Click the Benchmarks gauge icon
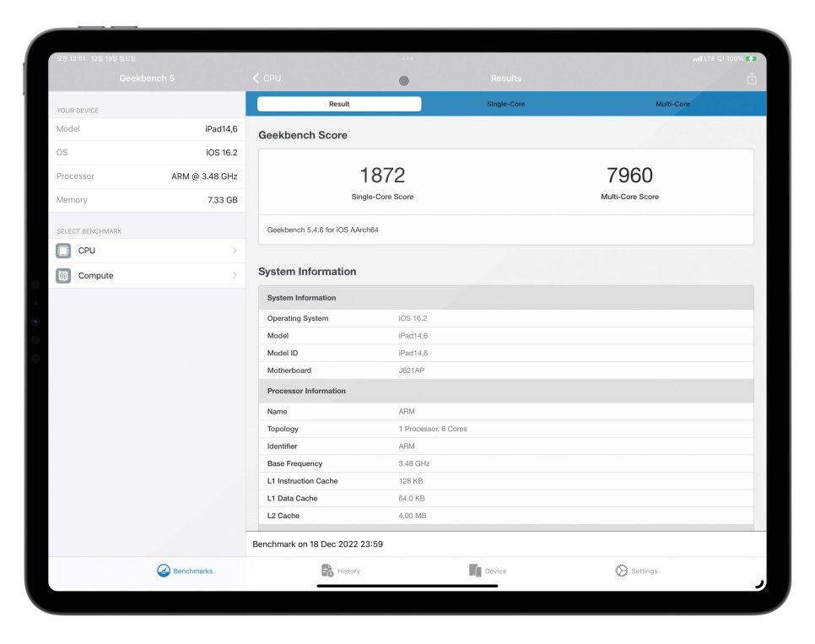815x644 pixels. pos(163,571)
